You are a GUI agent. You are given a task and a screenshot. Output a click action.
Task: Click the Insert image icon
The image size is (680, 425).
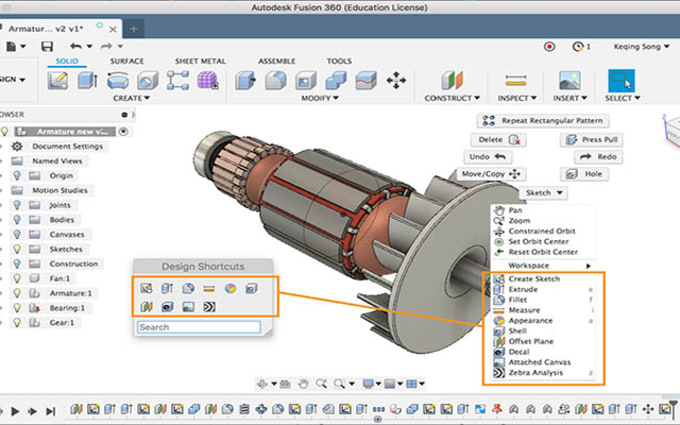point(570,80)
